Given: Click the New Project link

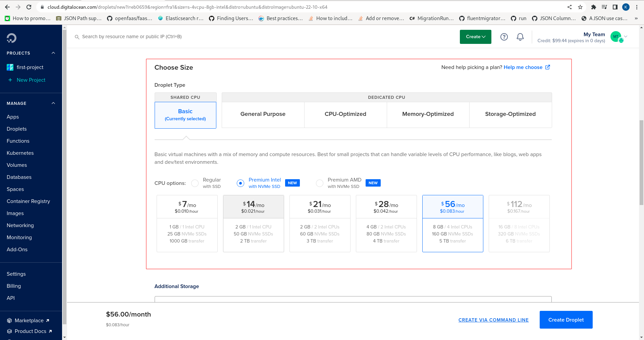Looking at the screenshot, I should [x=31, y=80].
